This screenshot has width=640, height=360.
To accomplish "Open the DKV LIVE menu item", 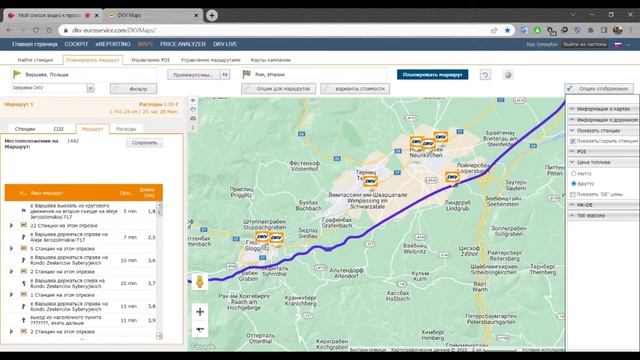I will tap(225, 44).
